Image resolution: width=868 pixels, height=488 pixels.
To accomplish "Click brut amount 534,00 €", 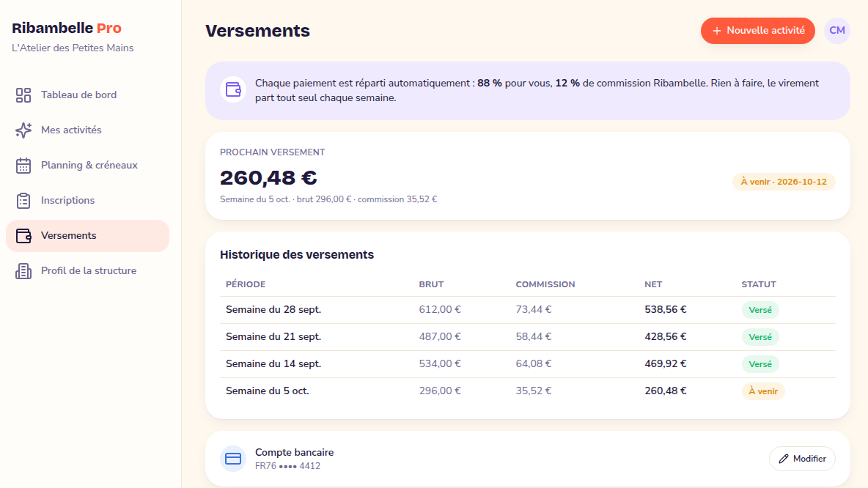I will (440, 364).
